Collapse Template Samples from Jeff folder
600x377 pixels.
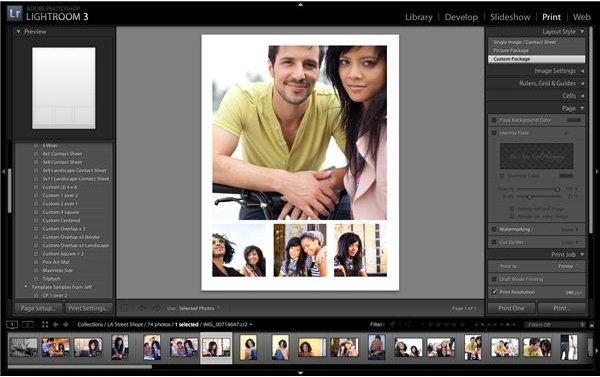pyautogui.click(x=26, y=287)
